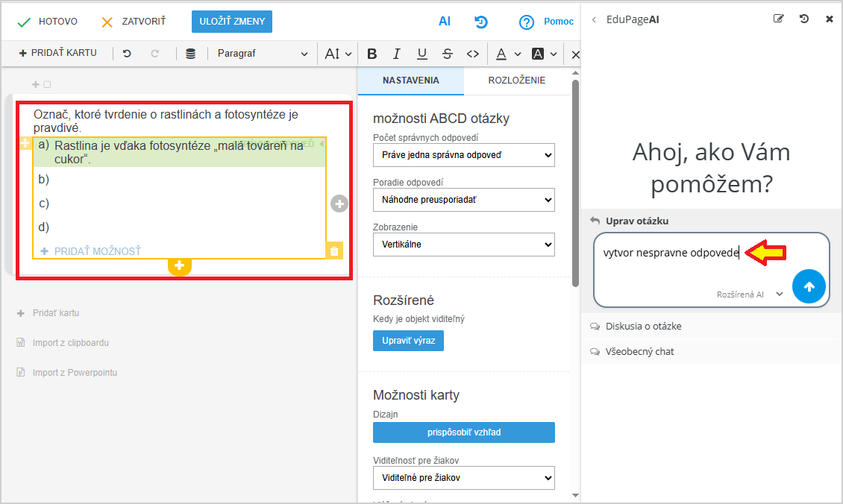Click the Uložiť zmeny button
Viewport: 843px width, 504px height.
coord(232,22)
